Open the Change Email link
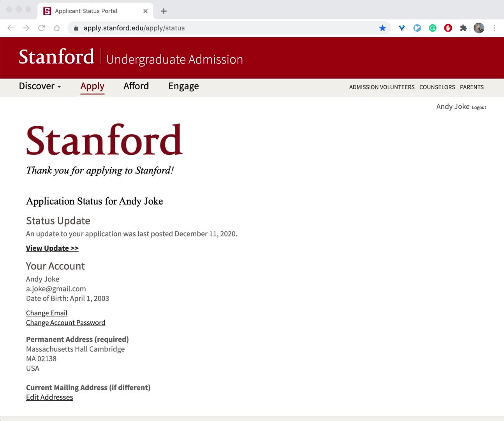This screenshot has width=504, height=421. 47,313
